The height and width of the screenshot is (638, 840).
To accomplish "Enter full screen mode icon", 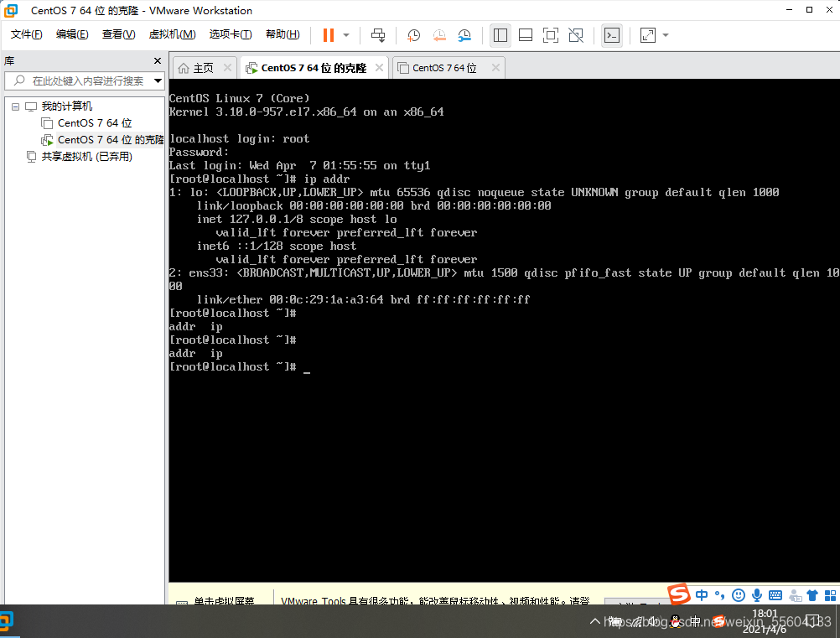I will 551,35.
